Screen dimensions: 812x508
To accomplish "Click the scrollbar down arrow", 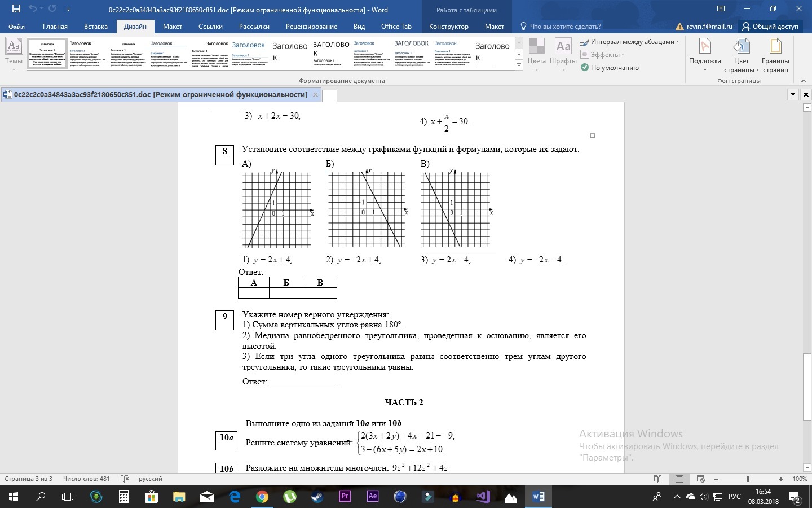I will click(x=807, y=467).
